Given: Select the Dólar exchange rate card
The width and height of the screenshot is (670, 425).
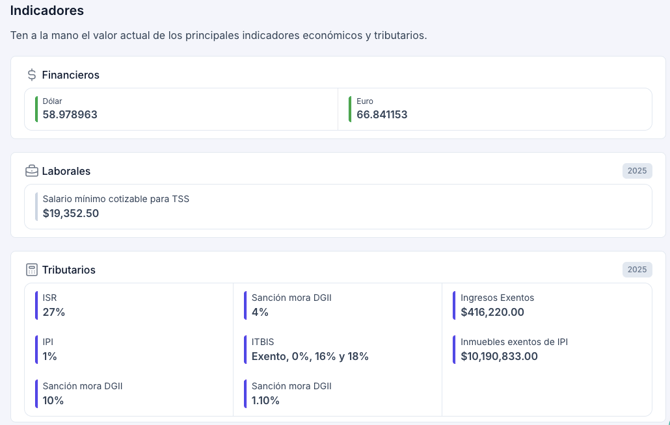Looking at the screenshot, I should pos(182,109).
